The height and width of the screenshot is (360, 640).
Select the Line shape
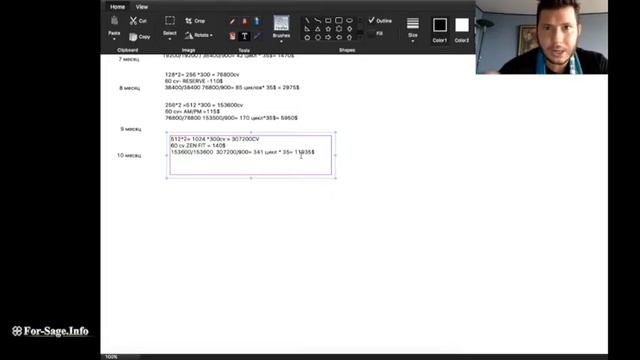(307, 20)
